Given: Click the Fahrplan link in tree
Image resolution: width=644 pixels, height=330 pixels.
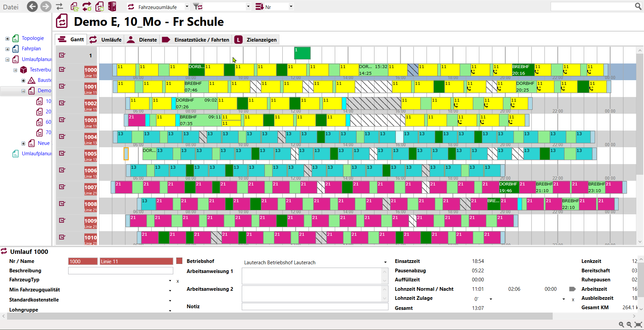Looking at the screenshot, I should pos(31,49).
